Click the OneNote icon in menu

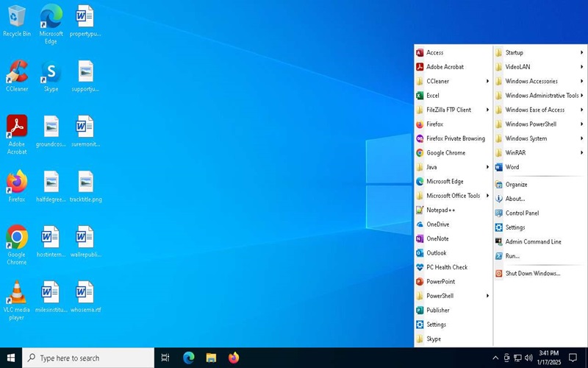(x=420, y=238)
